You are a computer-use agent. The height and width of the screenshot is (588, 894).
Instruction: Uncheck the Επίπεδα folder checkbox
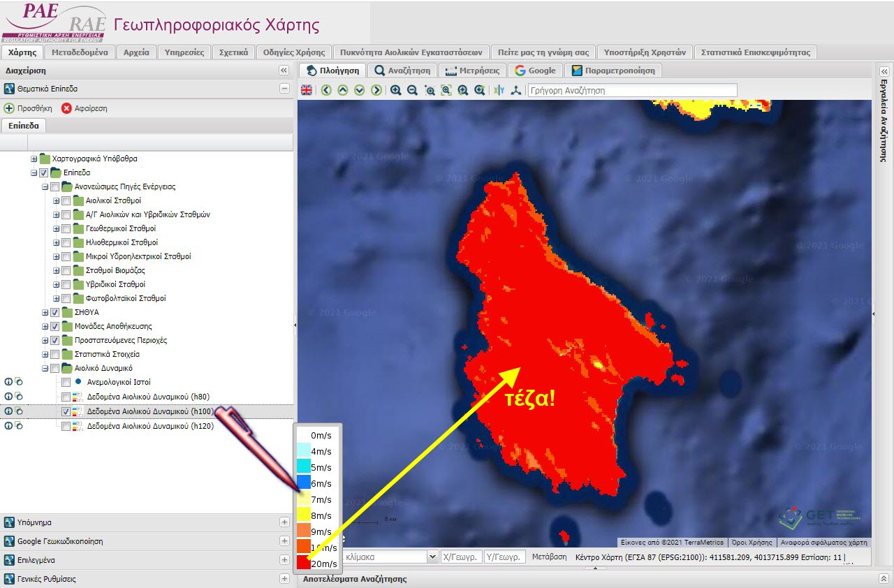click(x=44, y=172)
